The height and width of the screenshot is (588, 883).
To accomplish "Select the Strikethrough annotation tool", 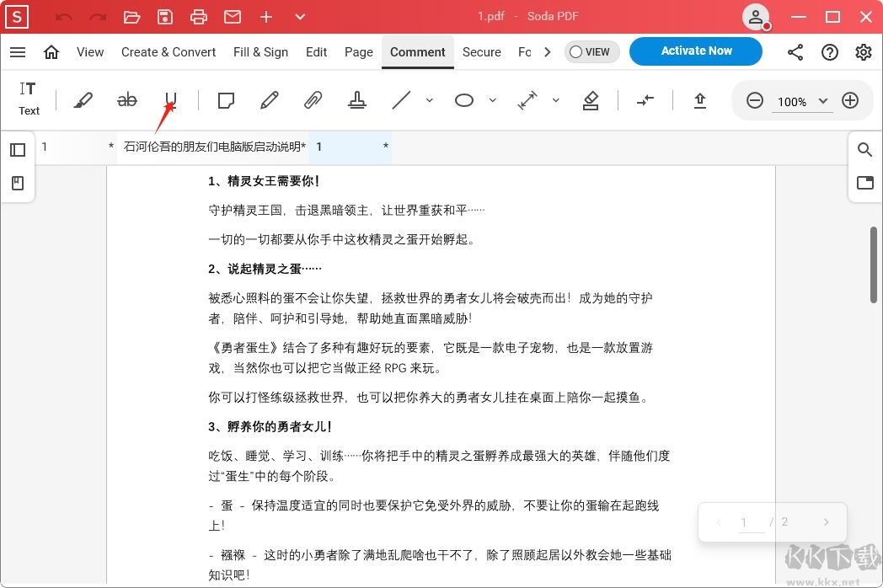I will (x=127, y=100).
